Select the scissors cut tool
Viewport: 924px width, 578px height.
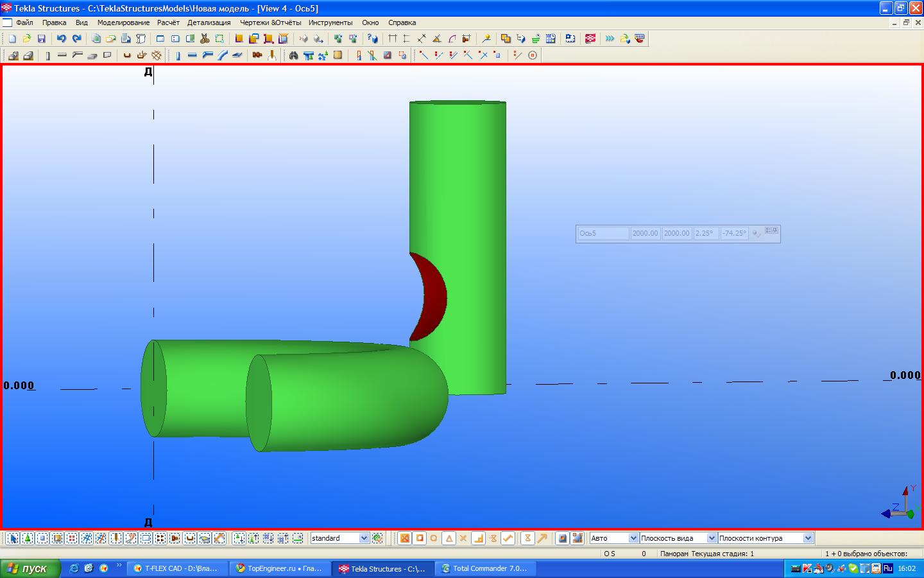(205, 39)
